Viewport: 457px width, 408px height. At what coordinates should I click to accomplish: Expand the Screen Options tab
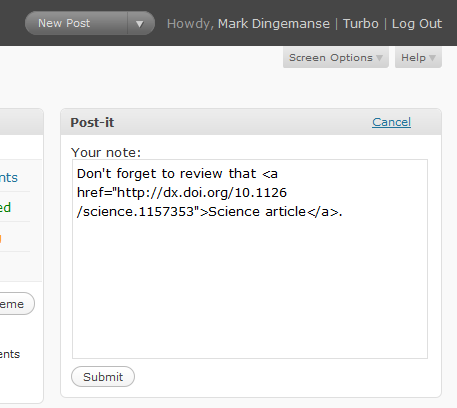[x=336, y=58]
